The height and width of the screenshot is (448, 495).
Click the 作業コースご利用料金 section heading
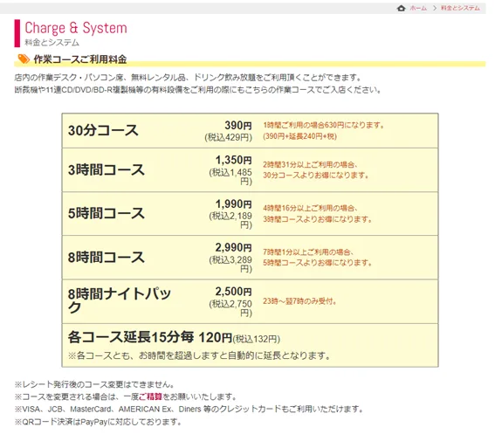coord(80,59)
